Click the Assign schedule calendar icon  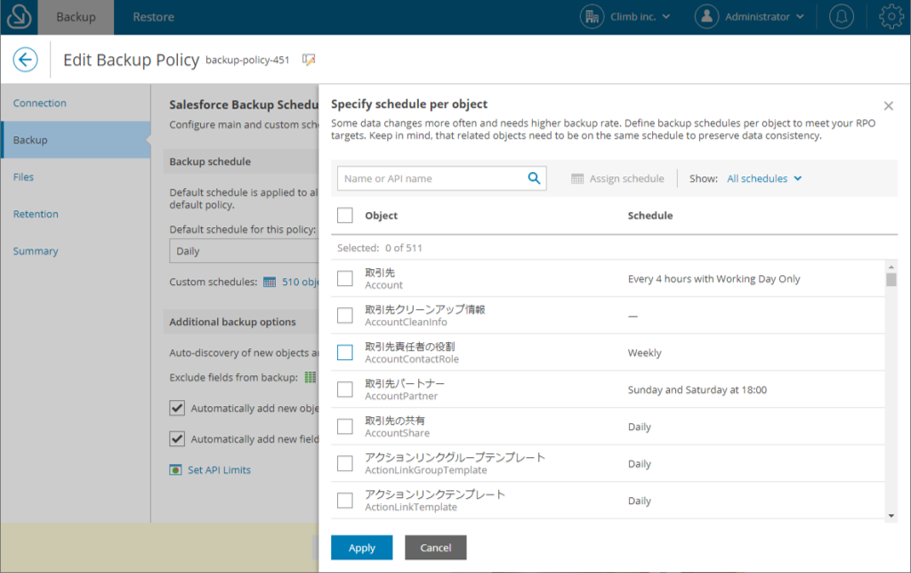click(x=577, y=178)
